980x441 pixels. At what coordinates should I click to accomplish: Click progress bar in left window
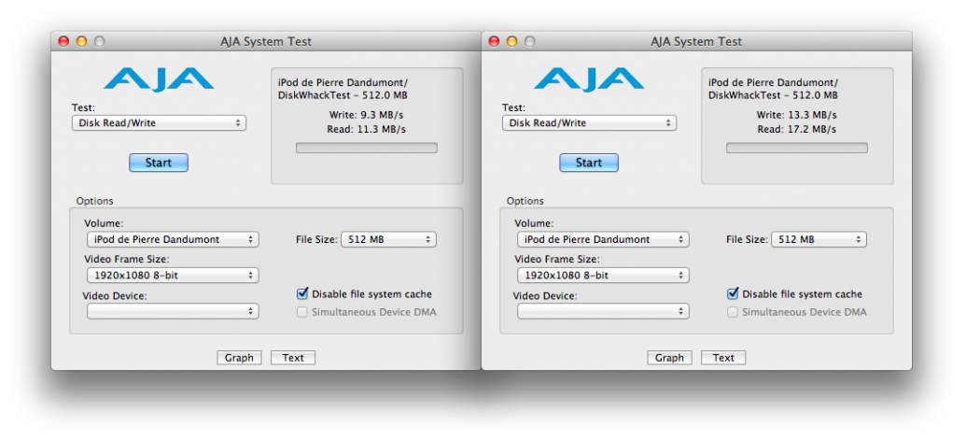tap(366, 148)
